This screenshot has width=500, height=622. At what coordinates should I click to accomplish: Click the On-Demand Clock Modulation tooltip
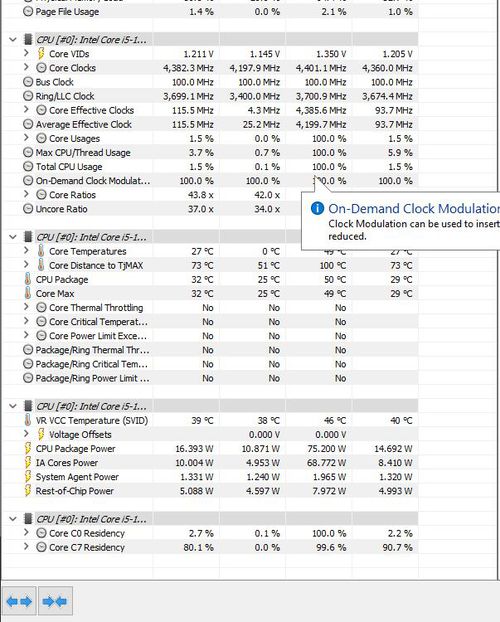(x=401, y=221)
